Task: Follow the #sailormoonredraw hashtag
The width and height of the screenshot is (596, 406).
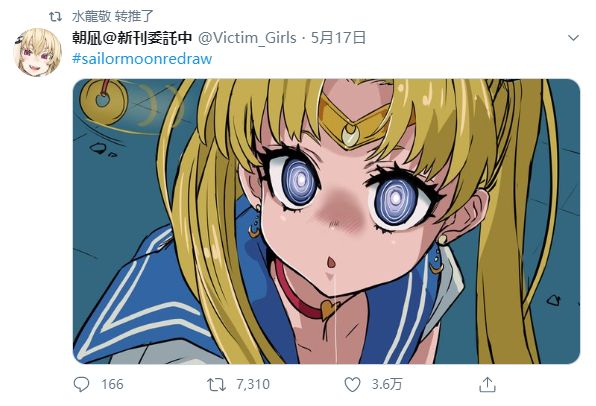Action: tap(142, 59)
